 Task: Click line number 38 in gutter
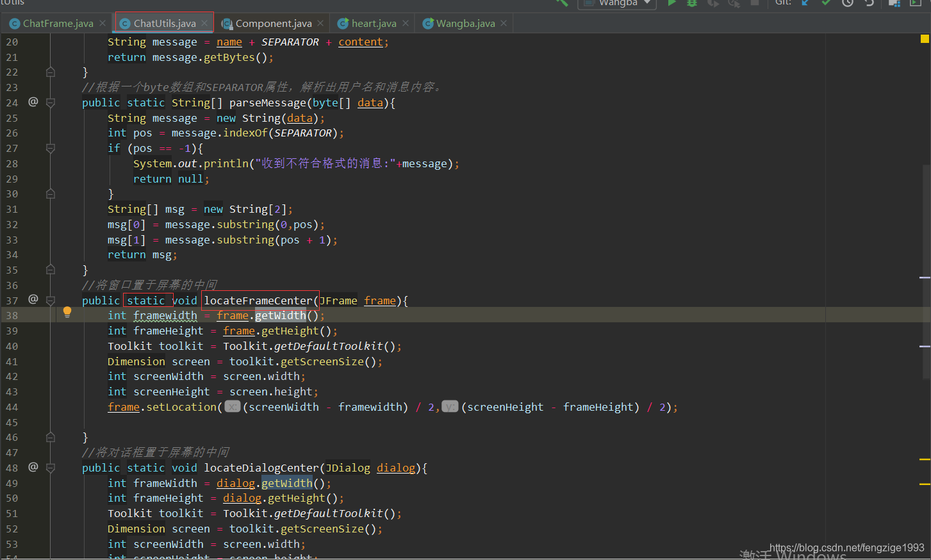[12, 316]
